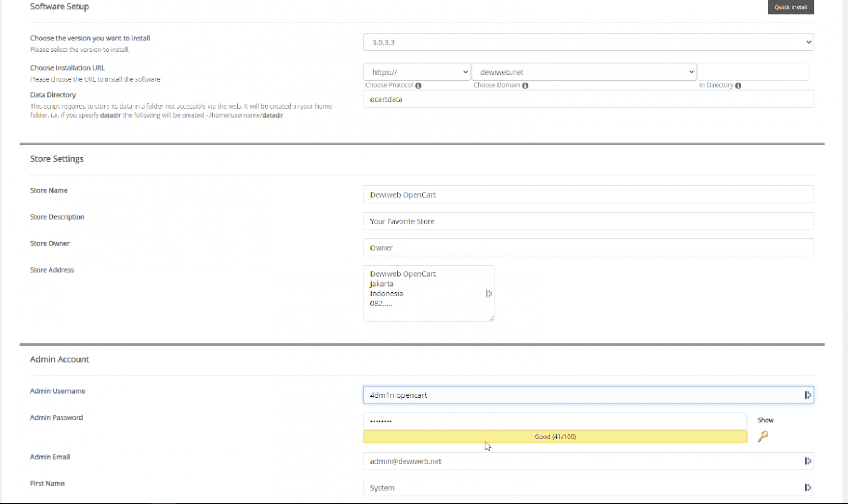Click inside the Store Address text area
The height and width of the screenshot is (504, 848).
pyautogui.click(x=428, y=293)
